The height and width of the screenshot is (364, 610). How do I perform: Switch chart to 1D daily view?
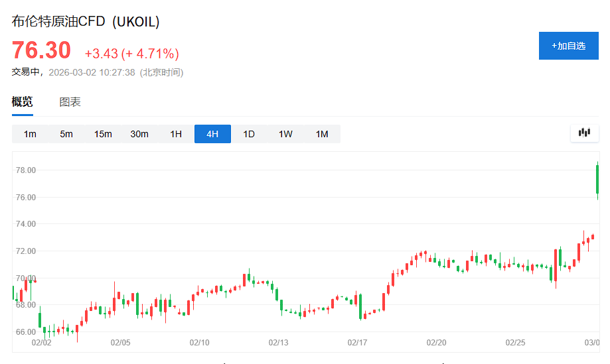(249, 134)
